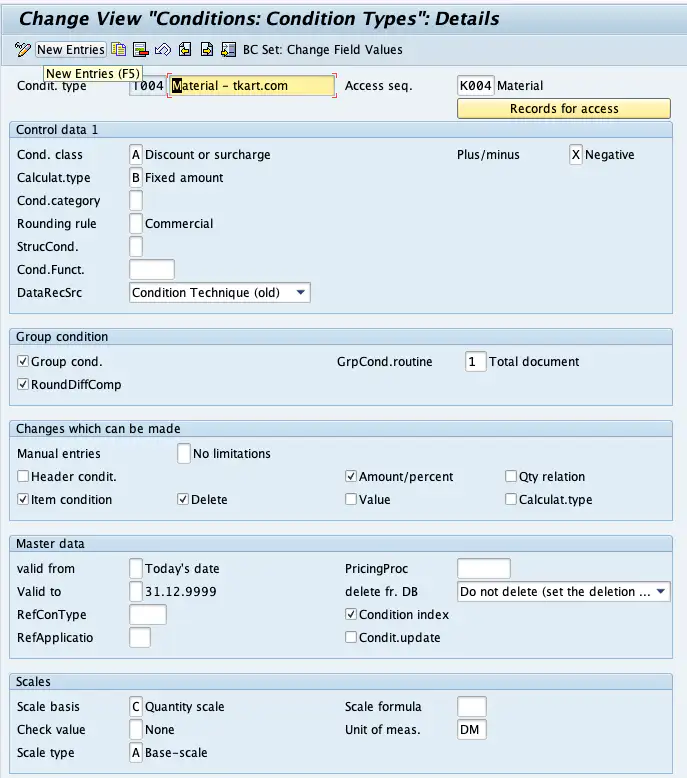Click the condition type description field
This screenshot has height=778, width=687.
[252, 86]
